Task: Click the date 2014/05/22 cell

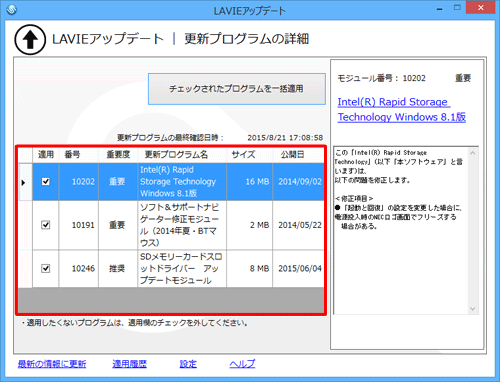Action: pyautogui.click(x=298, y=225)
